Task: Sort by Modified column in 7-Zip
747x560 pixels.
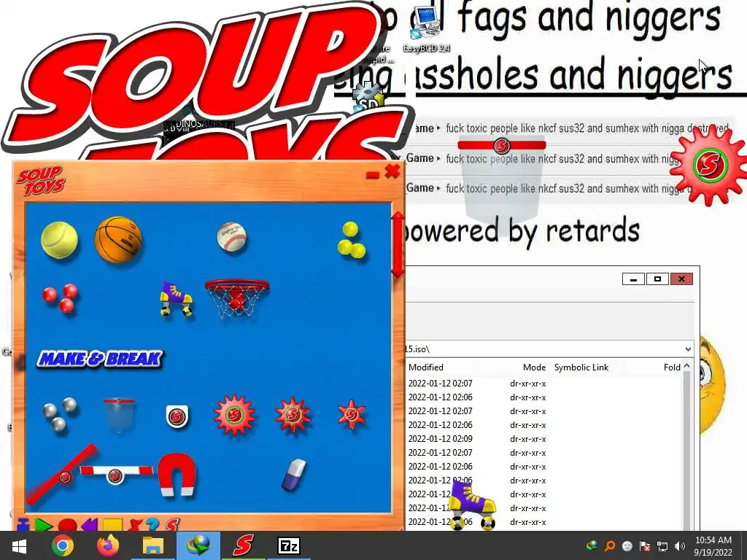Action: pyautogui.click(x=426, y=367)
